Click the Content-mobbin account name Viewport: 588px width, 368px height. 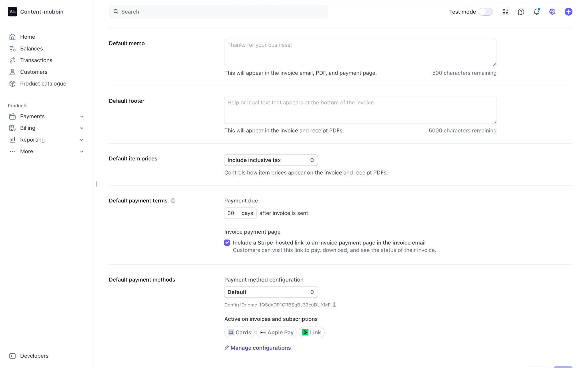[42, 12]
